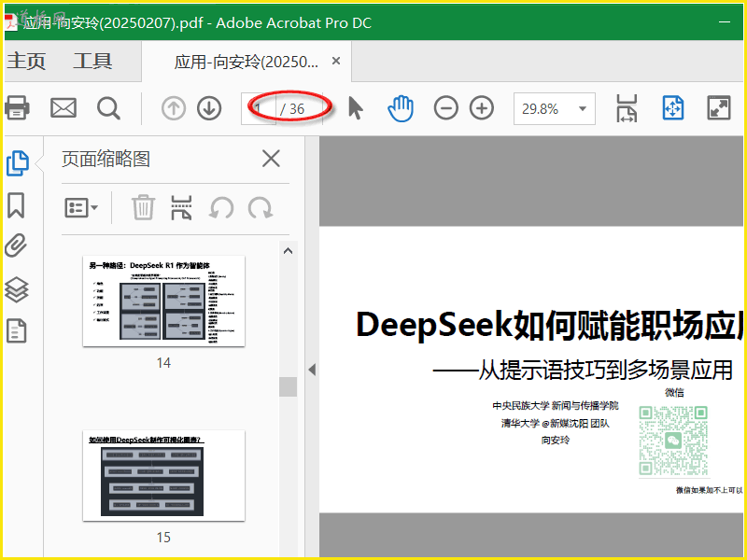Select page 15 thumbnail

[x=164, y=475]
